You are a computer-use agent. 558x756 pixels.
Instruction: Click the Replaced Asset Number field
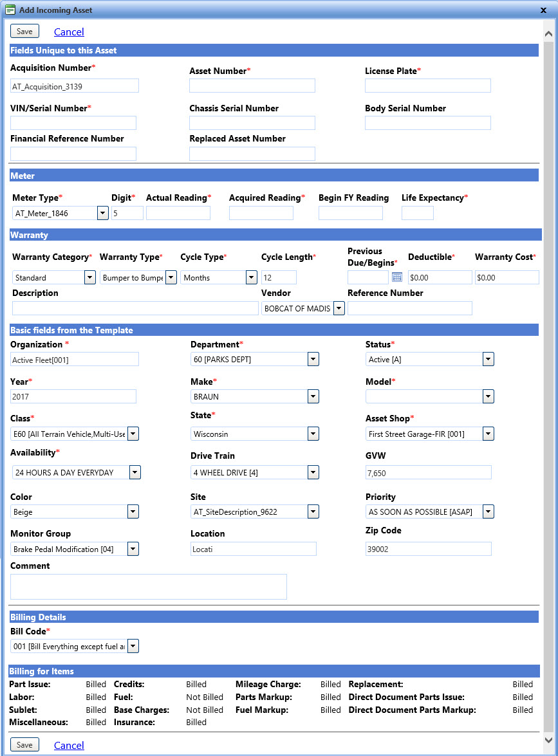tap(252, 154)
